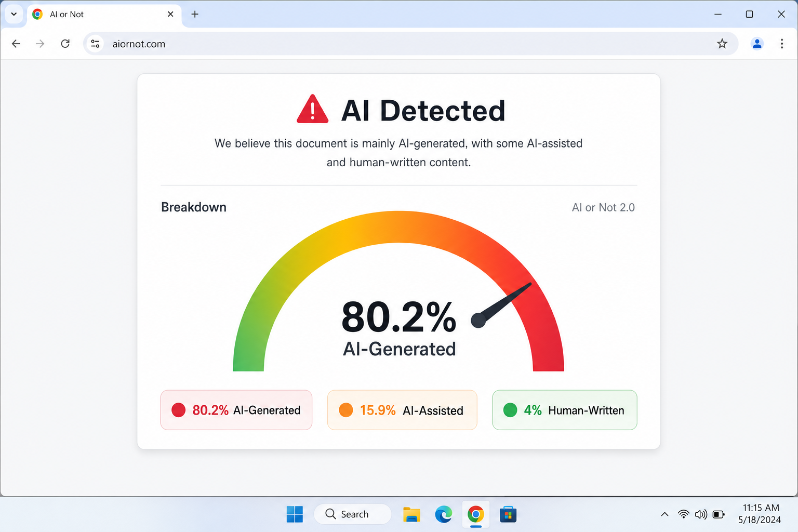Open the Chrome three-dot menu

tap(782, 44)
